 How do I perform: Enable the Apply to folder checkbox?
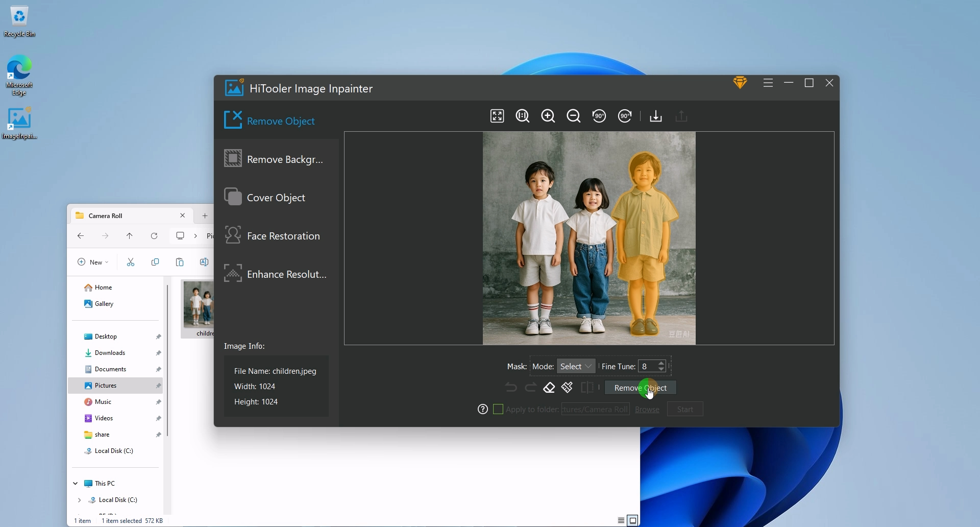point(498,409)
